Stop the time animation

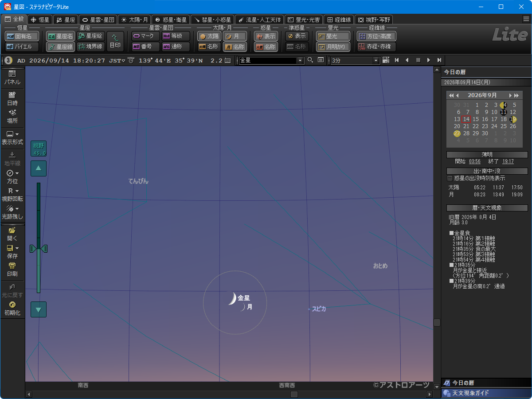tap(418, 60)
